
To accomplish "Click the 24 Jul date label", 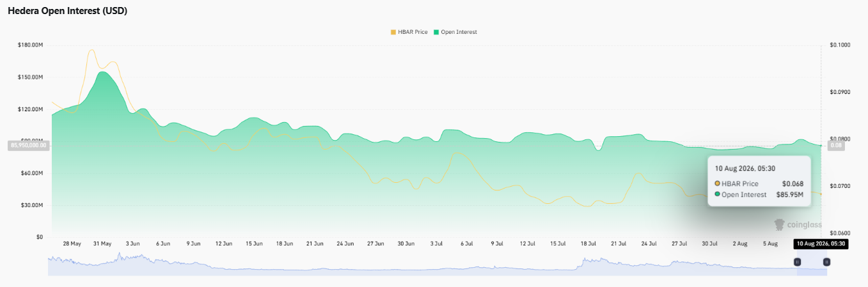I will 649,244.
